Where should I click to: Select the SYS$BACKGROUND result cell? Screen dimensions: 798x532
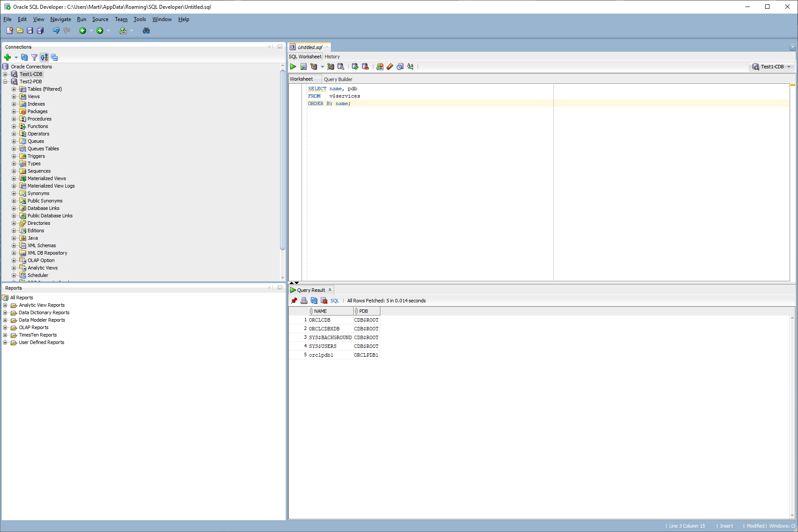330,337
